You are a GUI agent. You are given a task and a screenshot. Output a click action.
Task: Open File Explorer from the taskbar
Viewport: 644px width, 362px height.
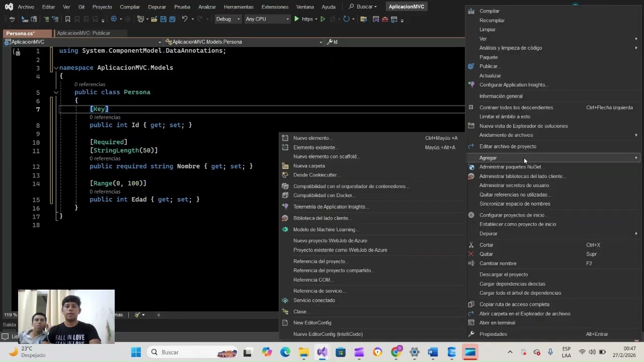coord(304,352)
